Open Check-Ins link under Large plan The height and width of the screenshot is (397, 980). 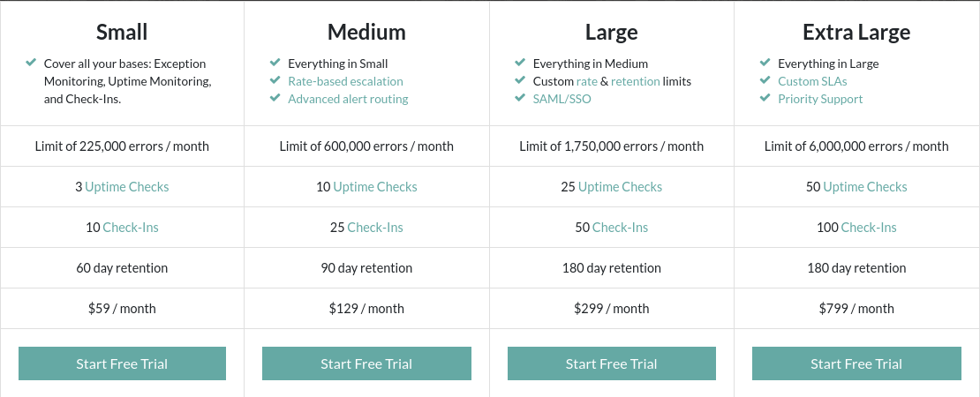[620, 228]
